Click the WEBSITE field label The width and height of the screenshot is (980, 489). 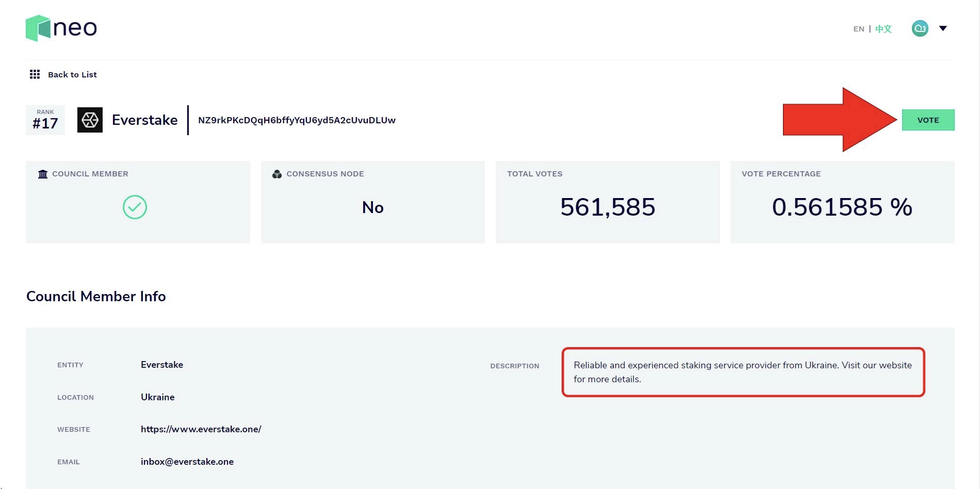[x=74, y=429]
